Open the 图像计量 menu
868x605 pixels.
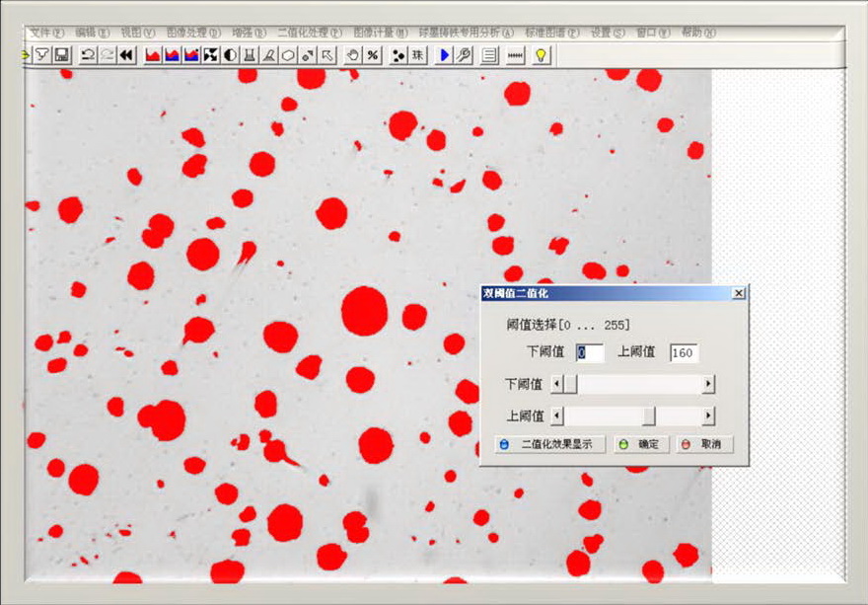380,33
